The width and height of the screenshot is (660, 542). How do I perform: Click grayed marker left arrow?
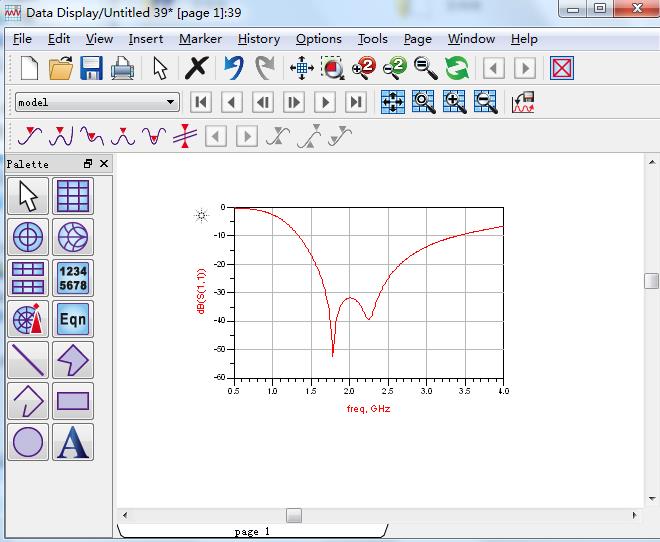(x=216, y=136)
